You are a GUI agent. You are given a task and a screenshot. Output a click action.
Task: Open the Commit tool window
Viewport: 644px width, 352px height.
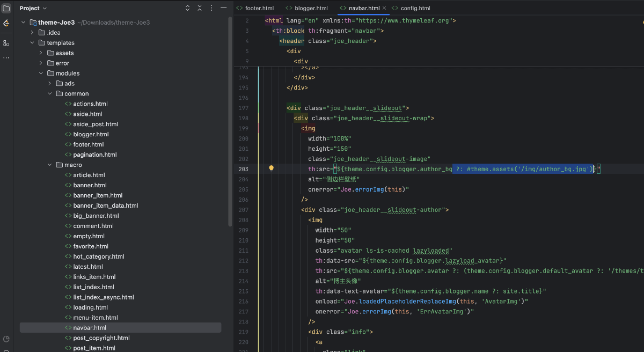coord(6,23)
